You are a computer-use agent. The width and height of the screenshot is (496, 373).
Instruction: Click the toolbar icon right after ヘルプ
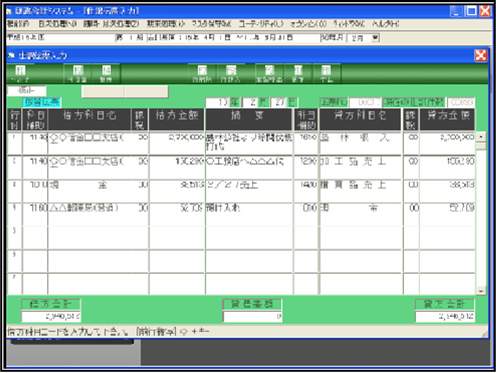click(78, 74)
